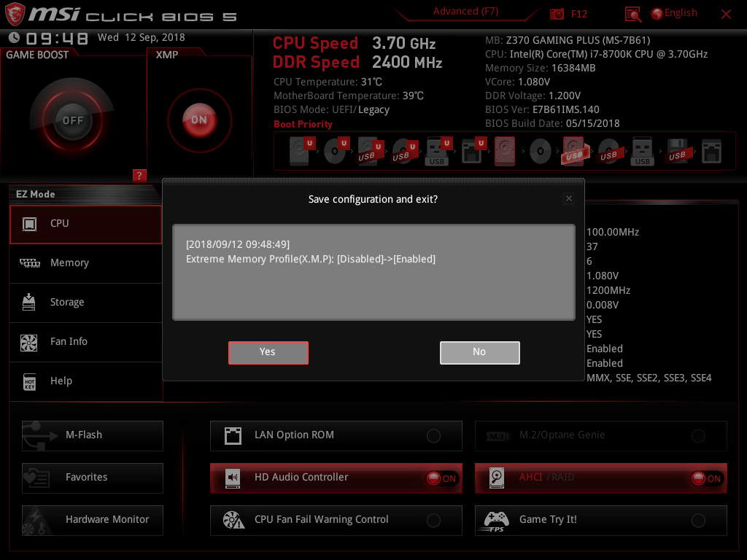Viewport: 747px width, 560px height.
Task: Switch to Advanced (F7) mode
Action: tap(465, 11)
